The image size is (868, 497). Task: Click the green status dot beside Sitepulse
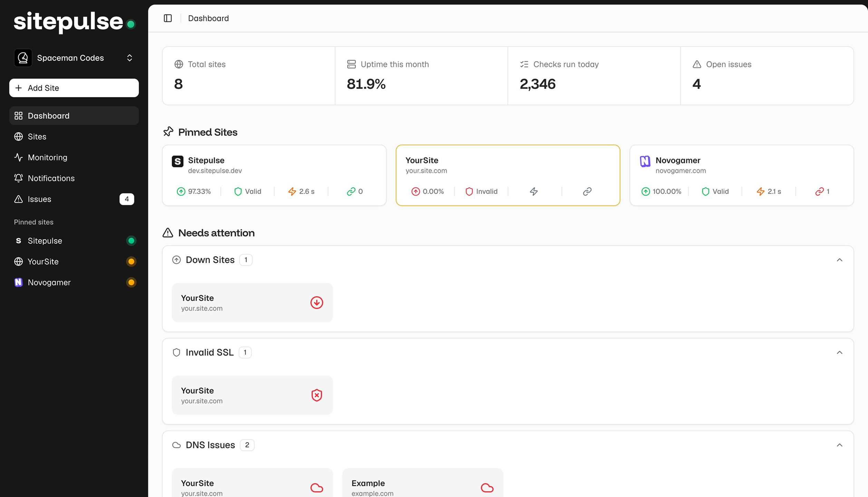(x=131, y=241)
